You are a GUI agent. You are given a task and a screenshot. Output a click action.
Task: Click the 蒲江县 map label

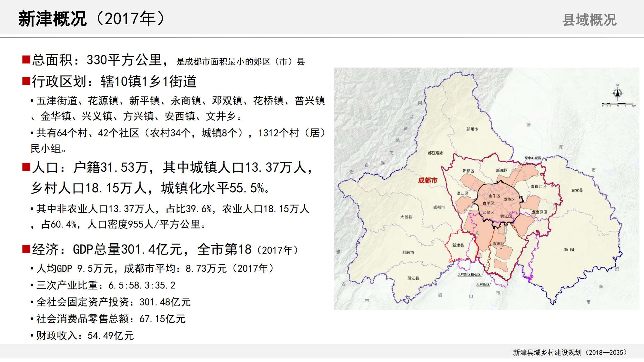pos(413,278)
